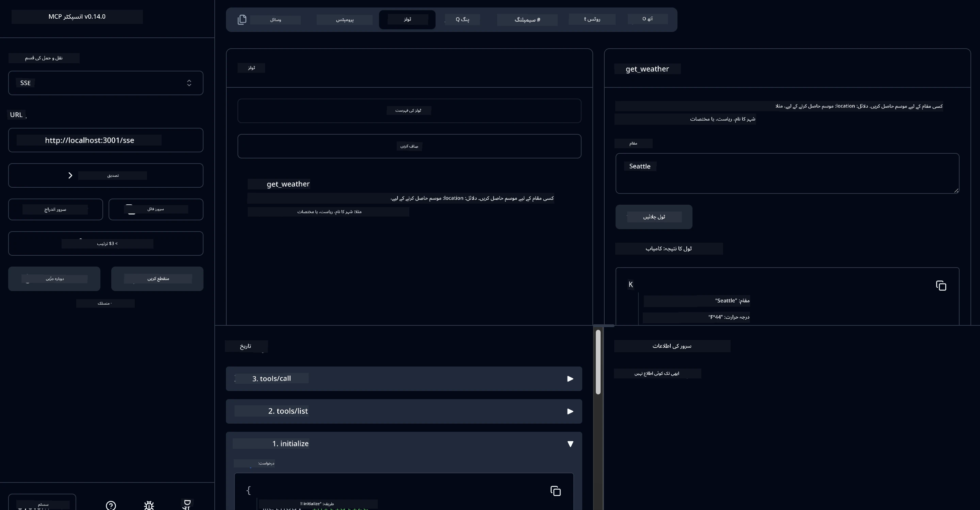Copy the tool result JSON
This screenshot has height=510, width=980.
(941, 286)
